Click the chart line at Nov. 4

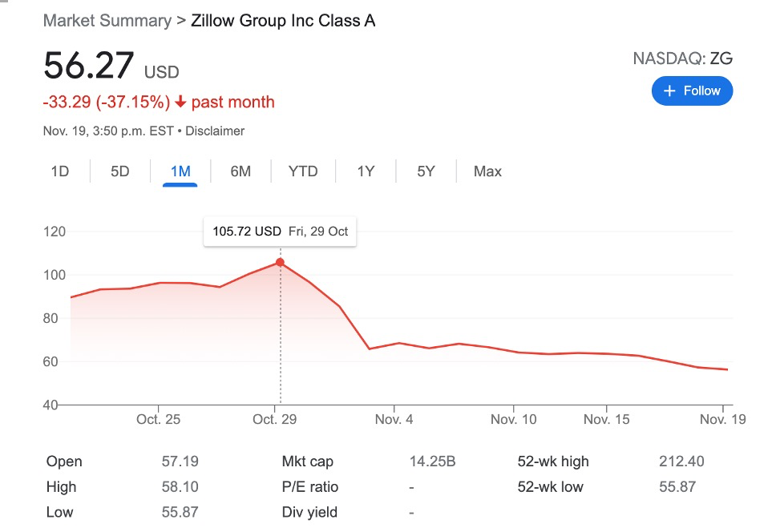pyautogui.click(x=394, y=344)
